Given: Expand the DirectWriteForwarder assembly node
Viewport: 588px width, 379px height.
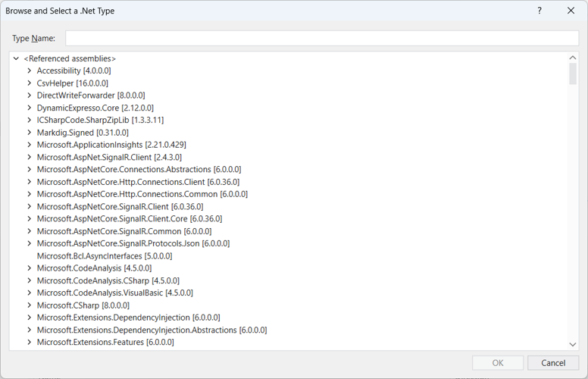Looking at the screenshot, I should click(x=30, y=96).
